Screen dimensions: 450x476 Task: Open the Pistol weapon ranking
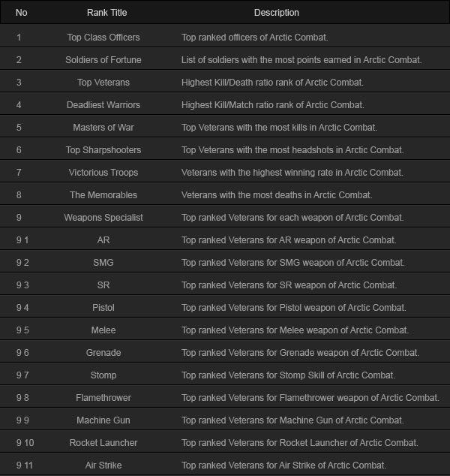point(103,307)
